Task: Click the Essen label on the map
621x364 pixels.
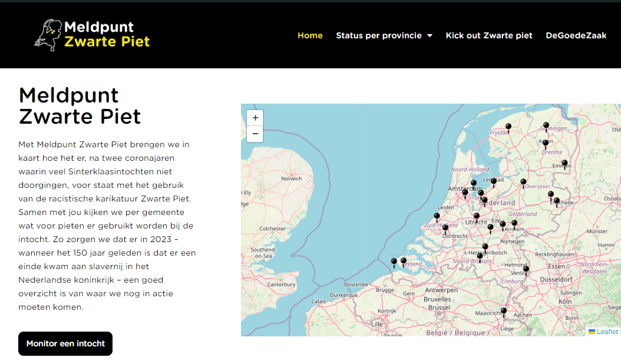Action: (556, 267)
